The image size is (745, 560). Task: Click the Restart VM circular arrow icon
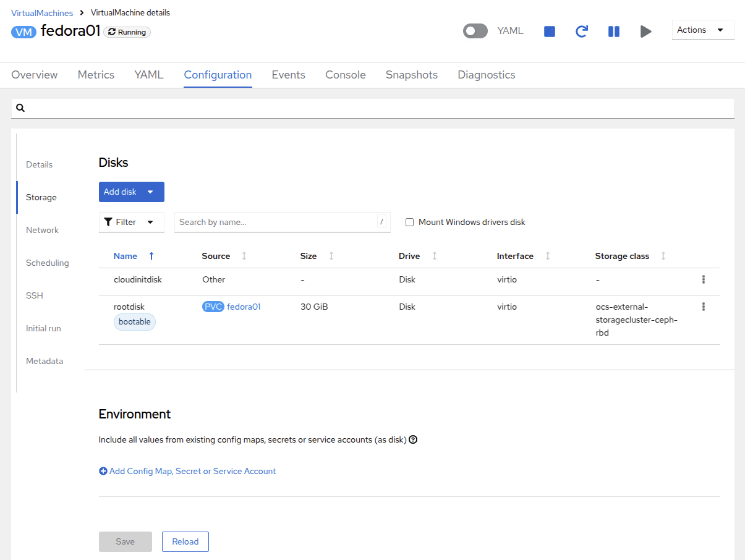pos(581,32)
